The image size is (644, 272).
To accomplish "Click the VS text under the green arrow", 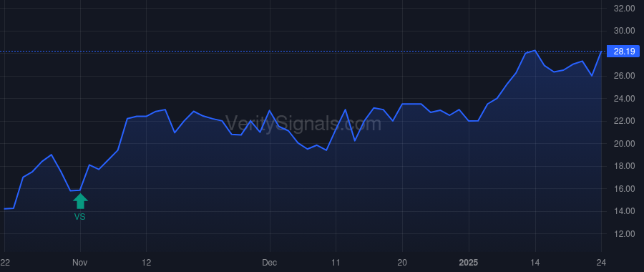I will pos(80,217).
